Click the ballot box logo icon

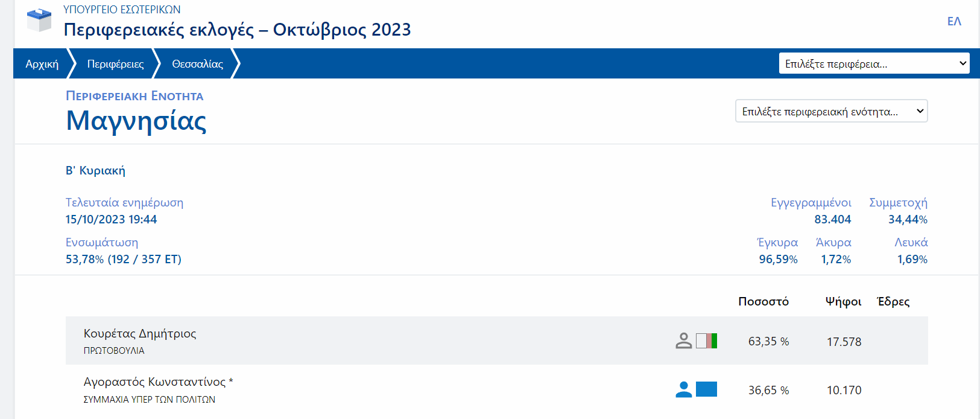[x=39, y=20]
